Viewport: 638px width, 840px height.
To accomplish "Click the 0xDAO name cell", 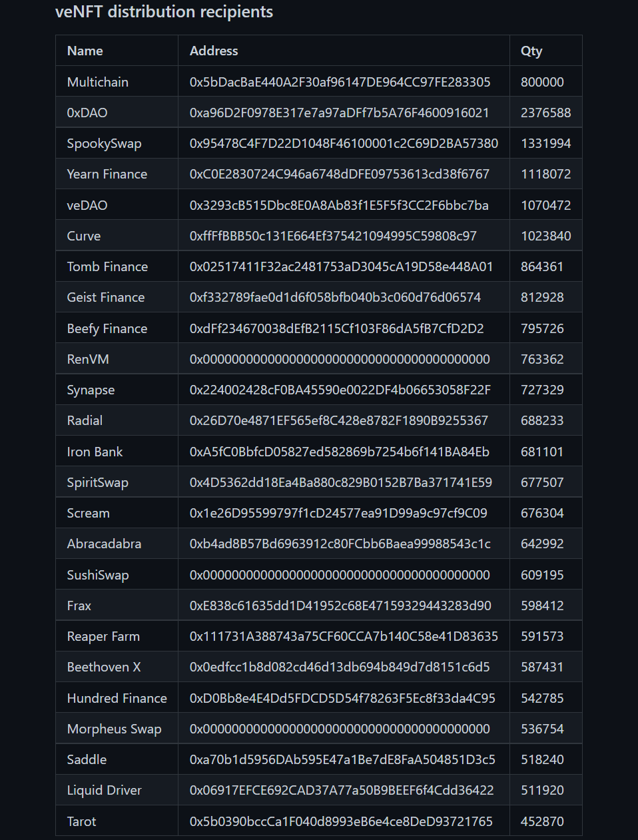I will [x=117, y=113].
